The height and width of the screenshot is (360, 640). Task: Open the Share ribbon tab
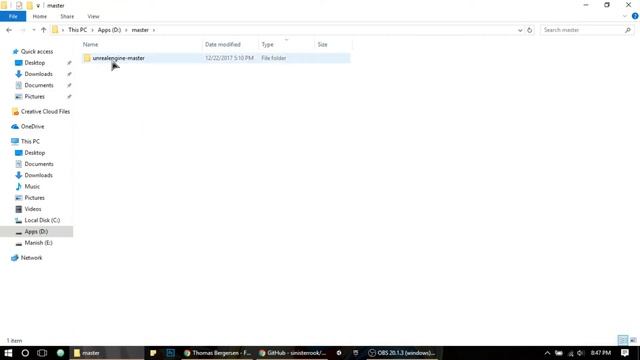coord(67,16)
